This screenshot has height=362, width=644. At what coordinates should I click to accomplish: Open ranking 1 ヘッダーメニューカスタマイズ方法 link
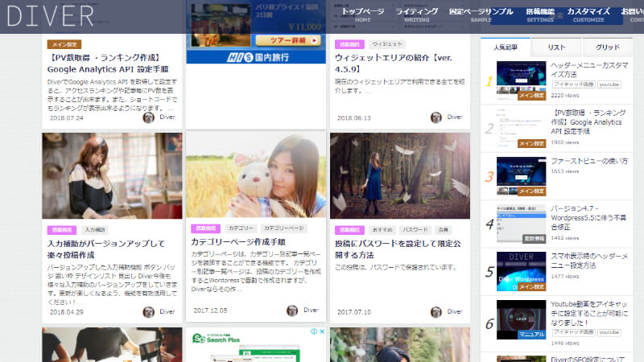(589, 70)
